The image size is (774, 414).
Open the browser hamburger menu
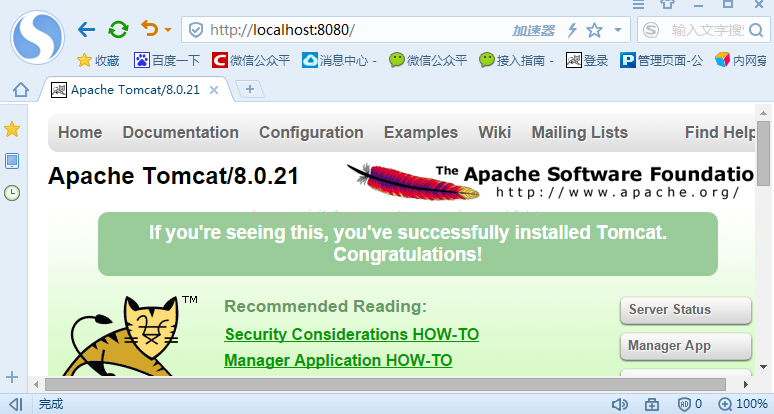(x=639, y=4)
